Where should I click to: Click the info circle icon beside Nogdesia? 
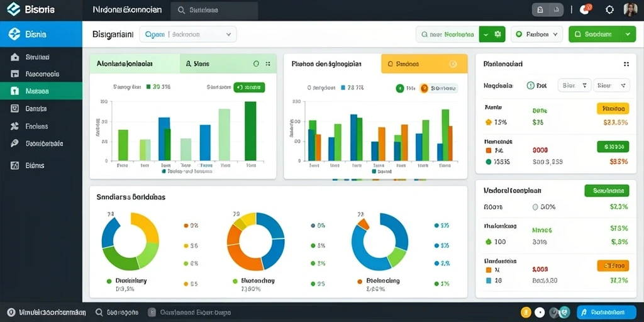pos(530,86)
